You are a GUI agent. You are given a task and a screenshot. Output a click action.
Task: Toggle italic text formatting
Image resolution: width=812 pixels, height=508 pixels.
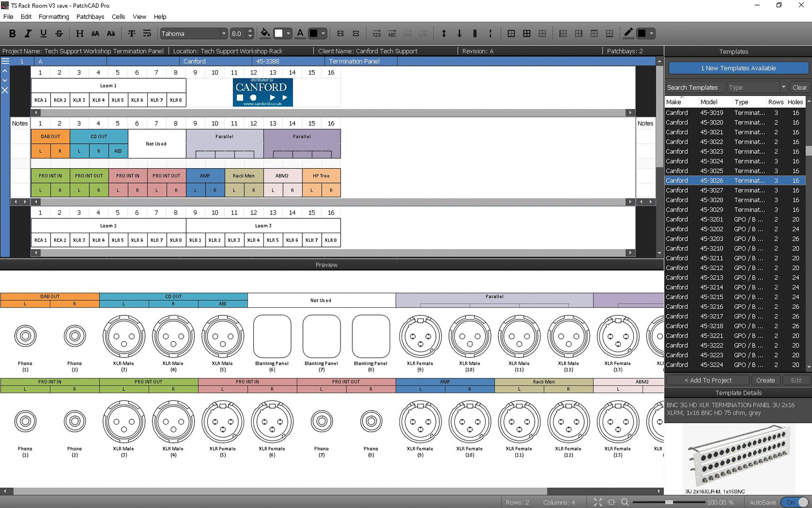(x=27, y=33)
